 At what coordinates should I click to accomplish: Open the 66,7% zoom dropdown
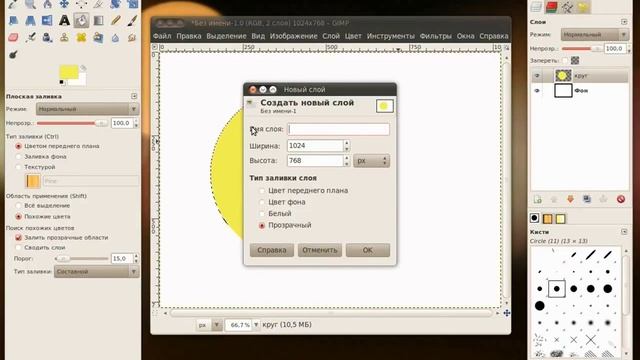pos(256,325)
